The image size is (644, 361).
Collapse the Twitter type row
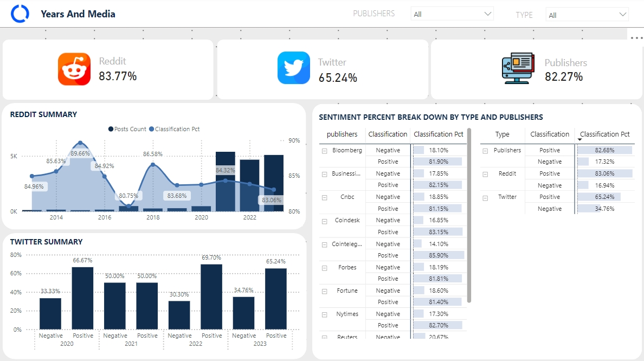[485, 197]
